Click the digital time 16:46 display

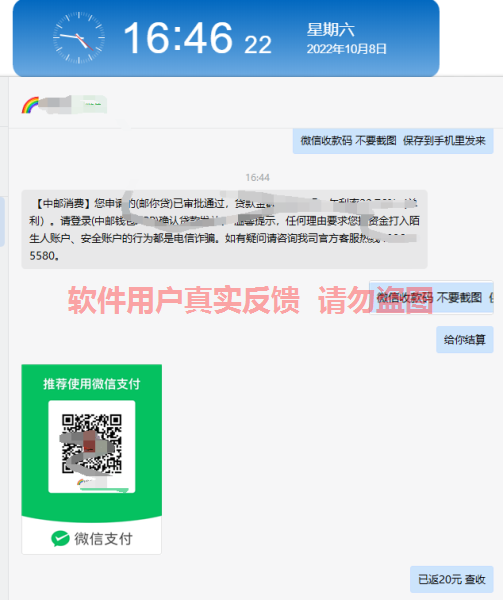[x=178, y=38]
